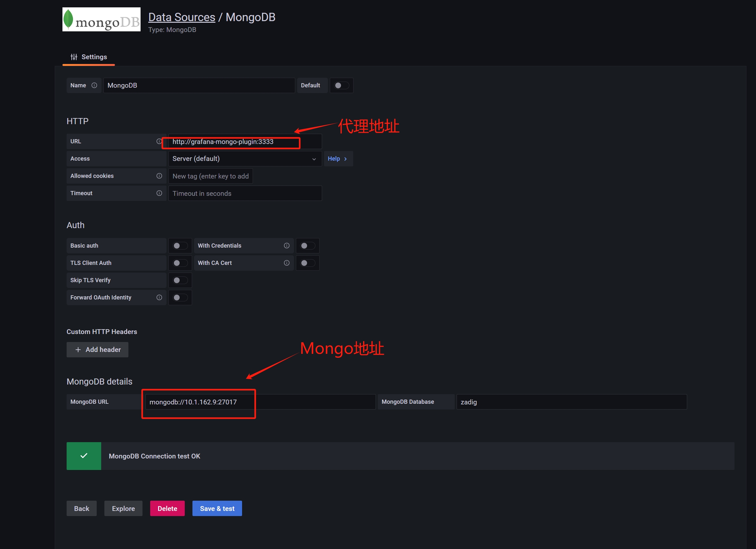
Task: Click the Forward OAuth Identity info icon
Action: coord(159,298)
